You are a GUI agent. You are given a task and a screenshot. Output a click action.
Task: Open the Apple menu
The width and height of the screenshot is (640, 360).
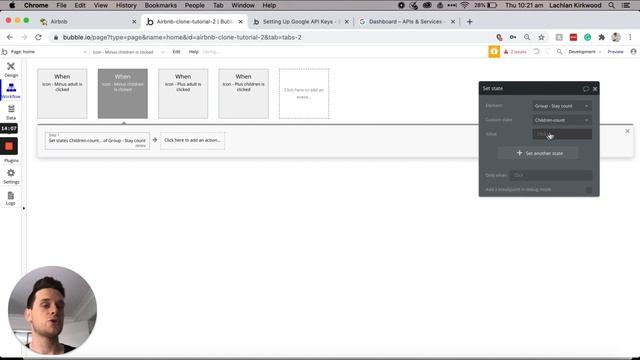click(12, 5)
